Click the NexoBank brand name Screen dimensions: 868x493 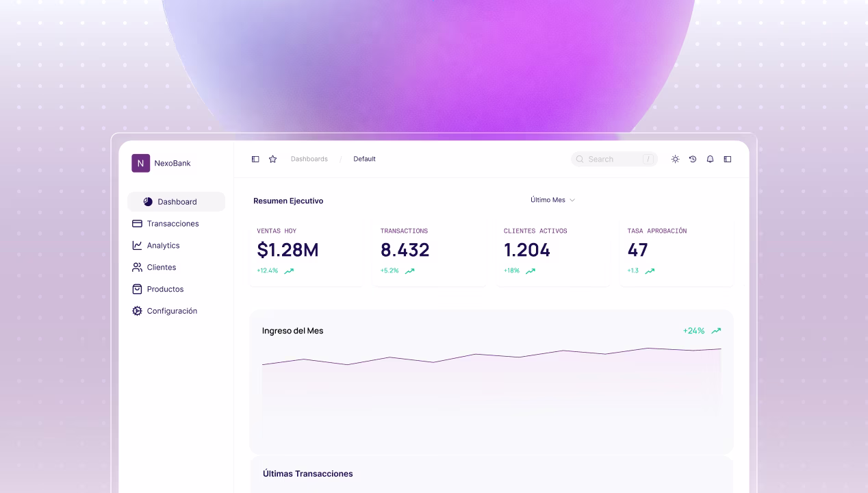coord(173,163)
